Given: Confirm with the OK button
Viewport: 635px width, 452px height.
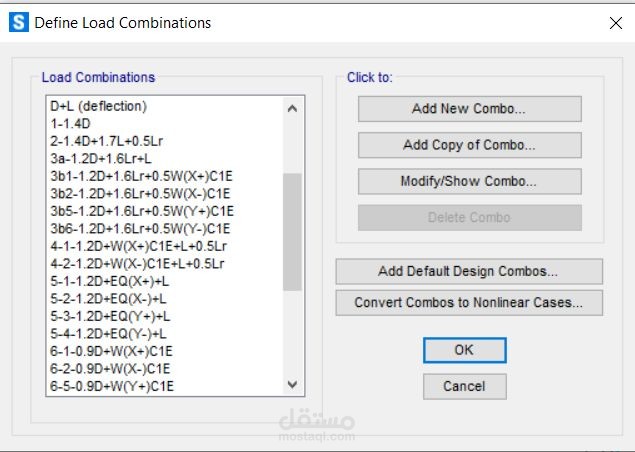Looking at the screenshot, I should [x=464, y=350].
